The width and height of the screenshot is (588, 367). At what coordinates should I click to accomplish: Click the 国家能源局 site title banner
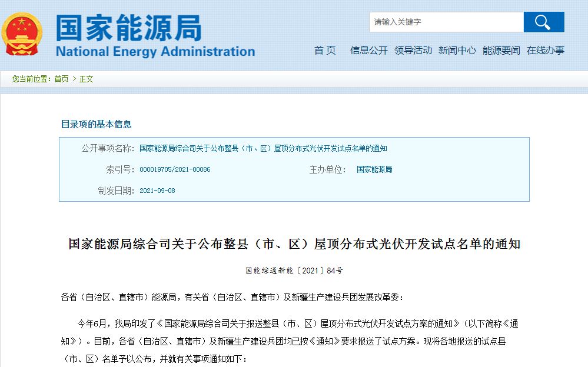(x=128, y=27)
